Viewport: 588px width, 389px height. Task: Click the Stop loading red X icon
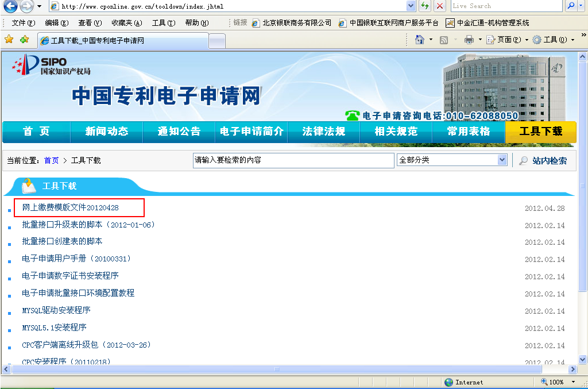click(440, 6)
